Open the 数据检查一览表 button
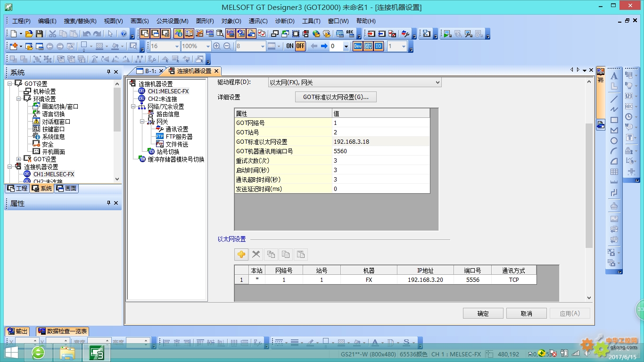The height and width of the screenshot is (362, 644). click(62, 331)
